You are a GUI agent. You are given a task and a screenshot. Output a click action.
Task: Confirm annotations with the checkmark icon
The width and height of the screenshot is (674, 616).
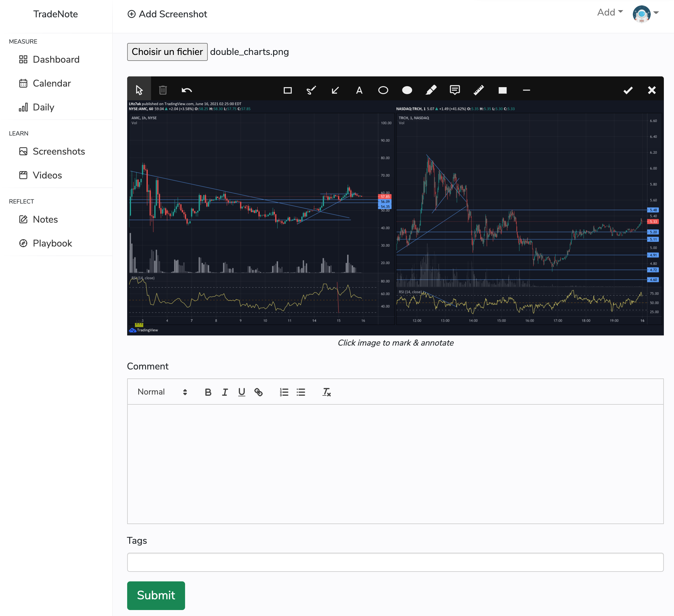[x=628, y=90]
